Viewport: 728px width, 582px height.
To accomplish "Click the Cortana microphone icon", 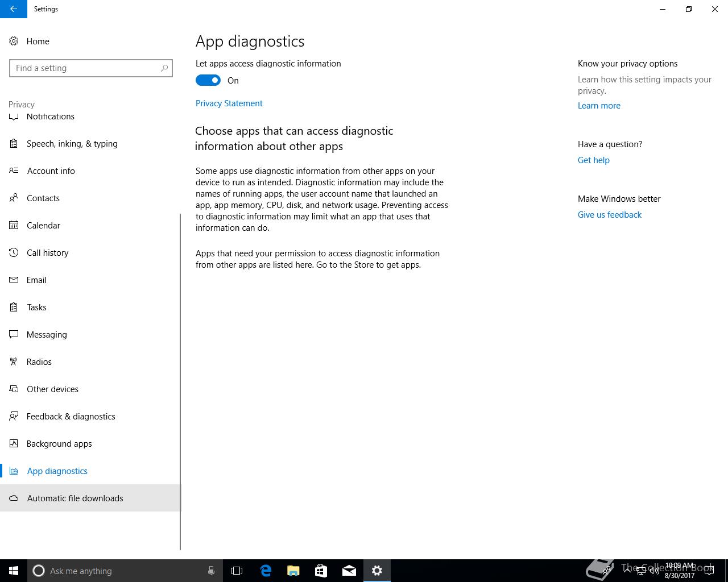I will click(211, 571).
